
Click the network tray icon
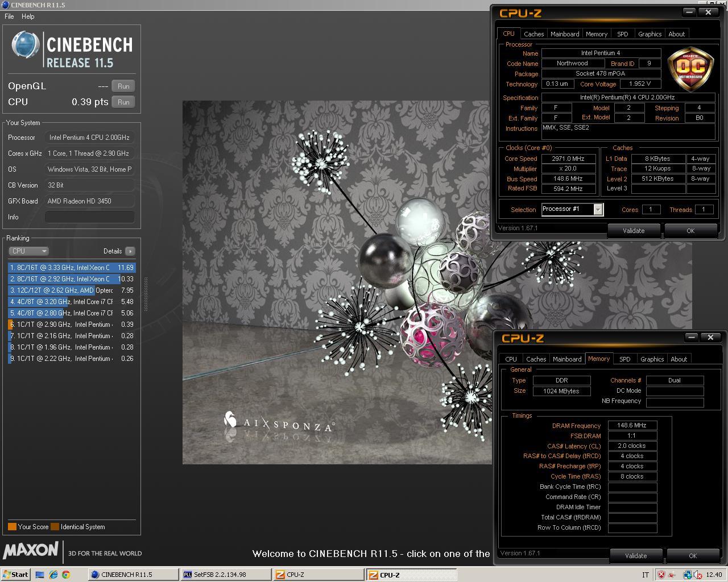[x=687, y=575]
